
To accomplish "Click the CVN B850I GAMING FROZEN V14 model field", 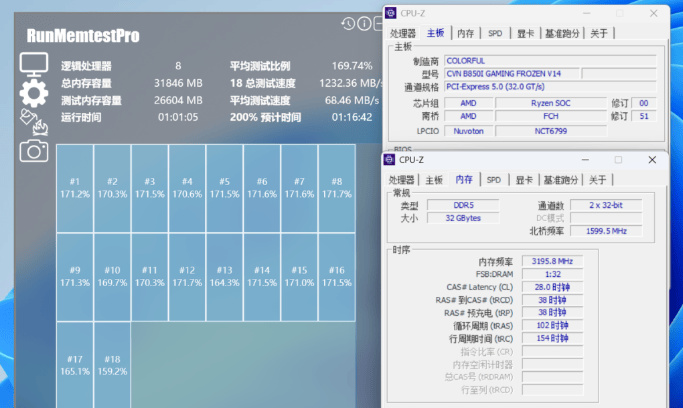I will (x=512, y=74).
